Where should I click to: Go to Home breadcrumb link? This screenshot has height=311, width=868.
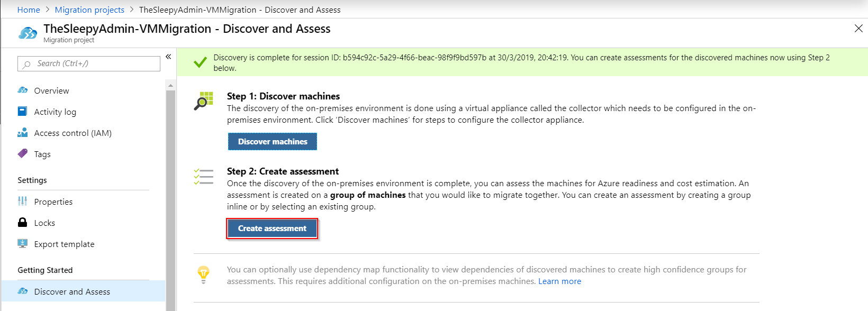pos(29,10)
